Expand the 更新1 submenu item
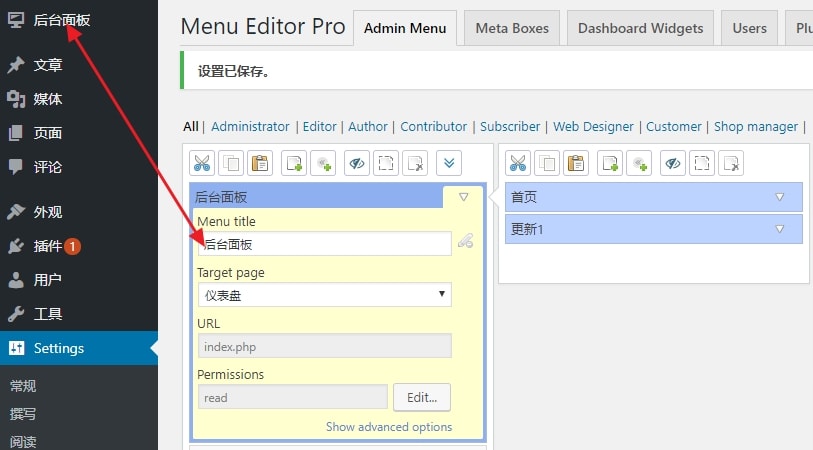 pos(779,229)
